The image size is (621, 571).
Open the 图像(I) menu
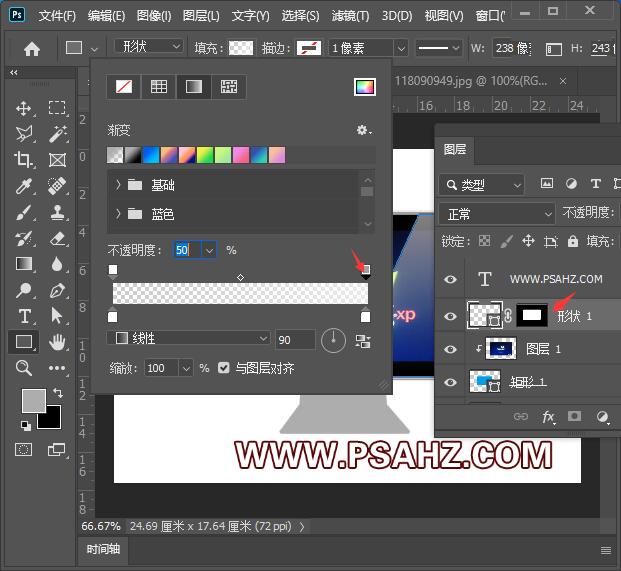pos(154,16)
